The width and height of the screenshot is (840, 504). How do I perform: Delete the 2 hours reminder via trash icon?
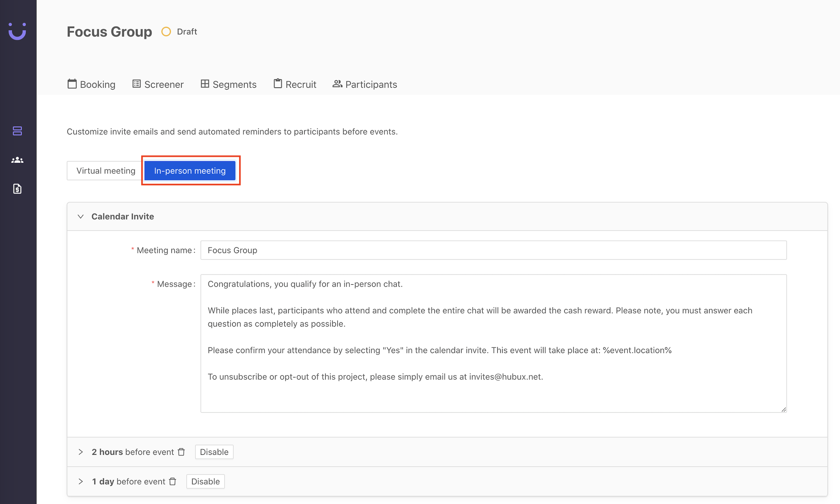pyautogui.click(x=181, y=452)
